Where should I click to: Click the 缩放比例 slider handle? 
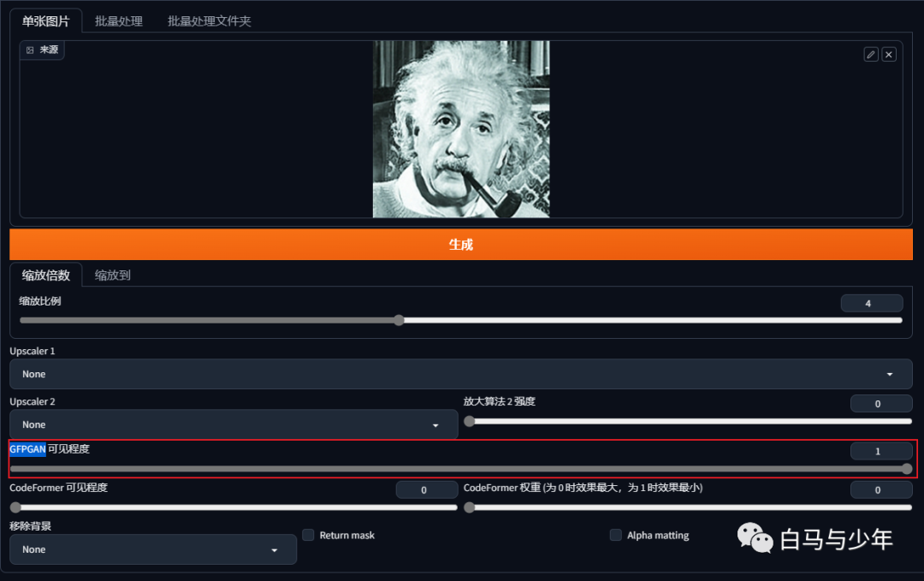click(x=399, y=320)
